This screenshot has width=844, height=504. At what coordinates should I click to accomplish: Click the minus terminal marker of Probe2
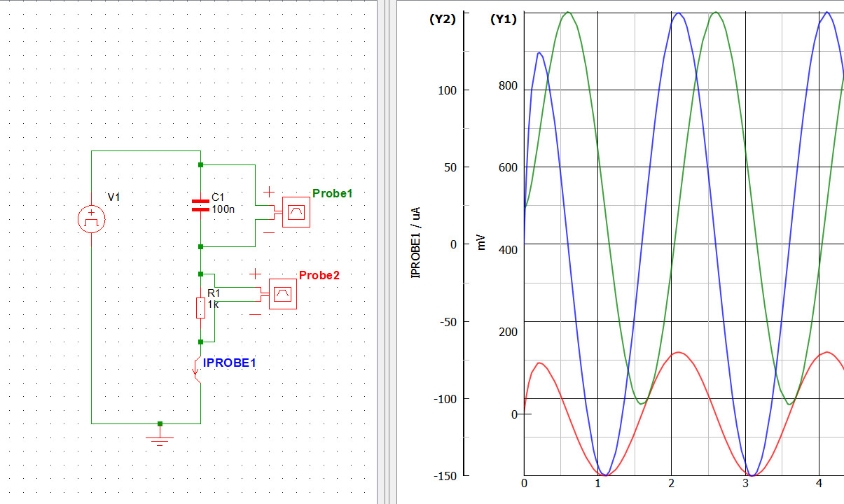[255, 314]
